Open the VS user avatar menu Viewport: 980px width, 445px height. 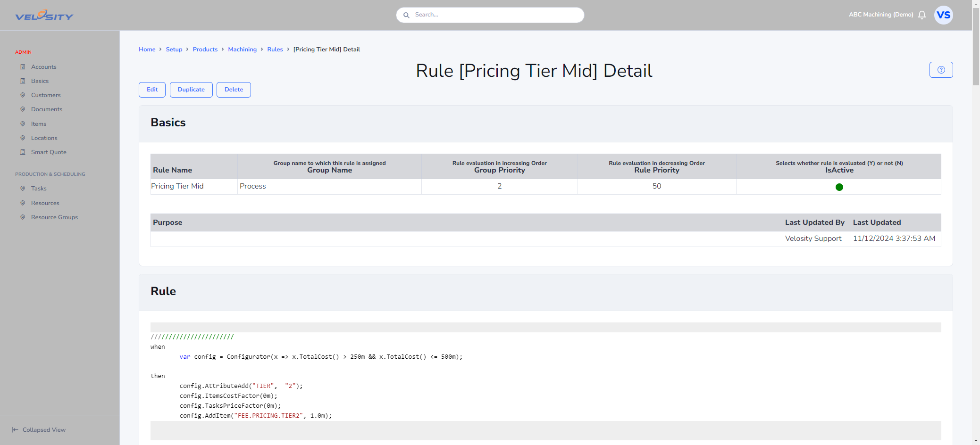[x=943, y=15]
